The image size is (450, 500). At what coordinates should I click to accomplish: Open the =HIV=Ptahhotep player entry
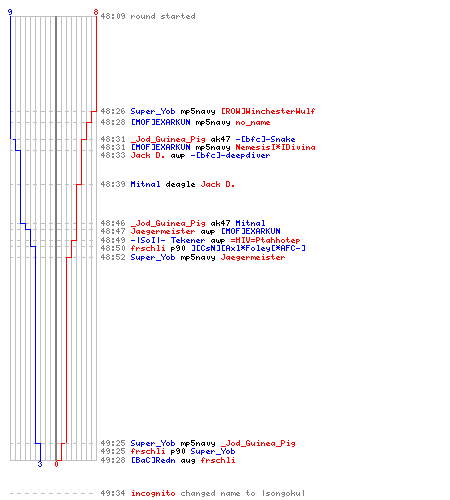tap(265, 240)
